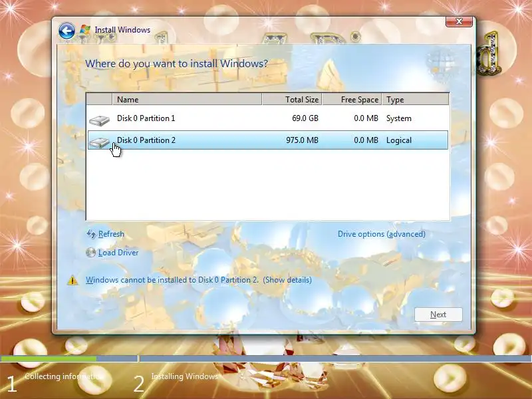Screen dimensions: 532x399
Task: Click the Windows flag logo in title bar
Action: (85, 30)
